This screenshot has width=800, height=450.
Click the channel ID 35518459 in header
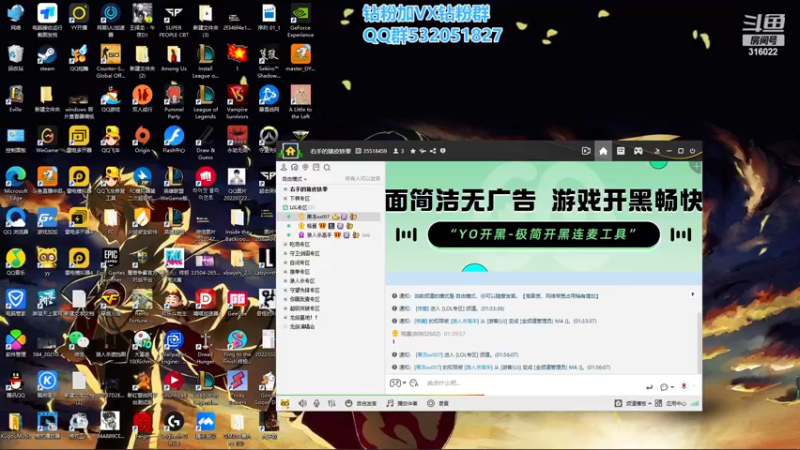click(374, 151)
